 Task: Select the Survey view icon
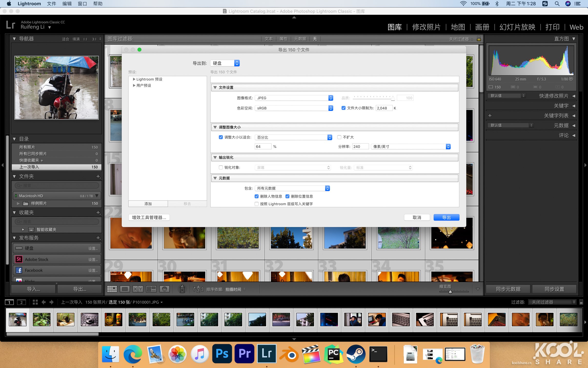[x=151, y=289]
